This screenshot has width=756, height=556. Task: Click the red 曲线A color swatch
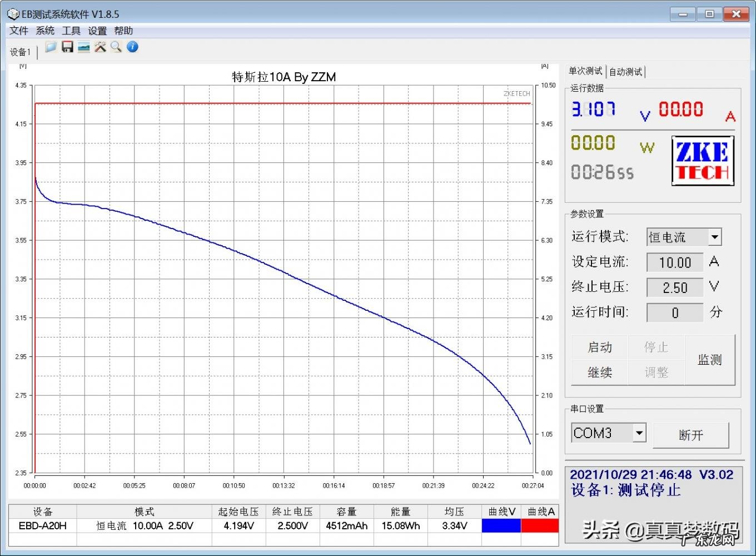coord(540,525)
